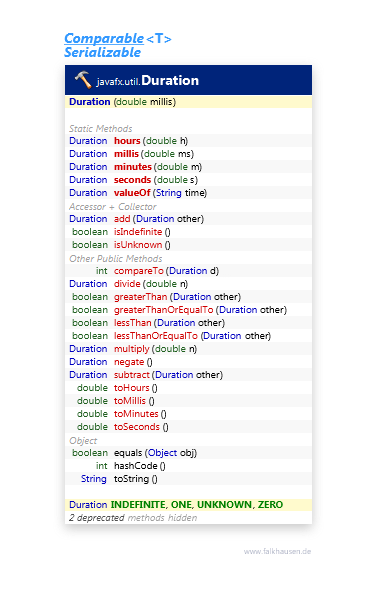Click the ONE constant

[x=182, y=504]
